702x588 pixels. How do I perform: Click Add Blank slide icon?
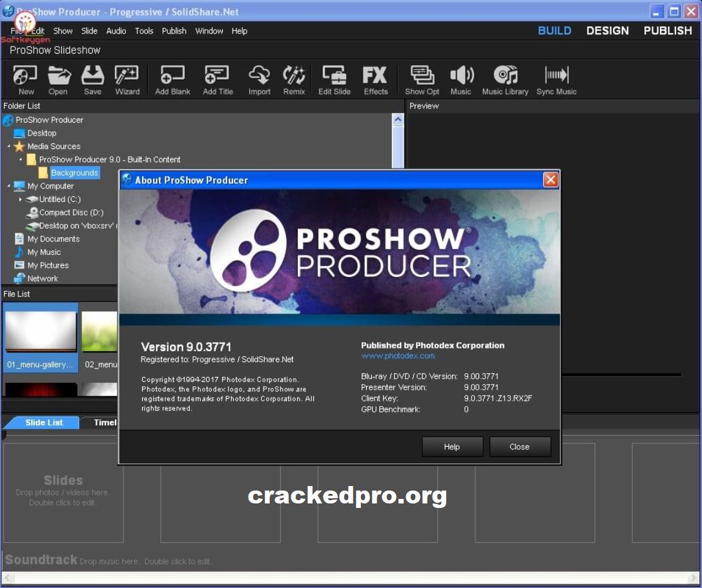[172, 79]
